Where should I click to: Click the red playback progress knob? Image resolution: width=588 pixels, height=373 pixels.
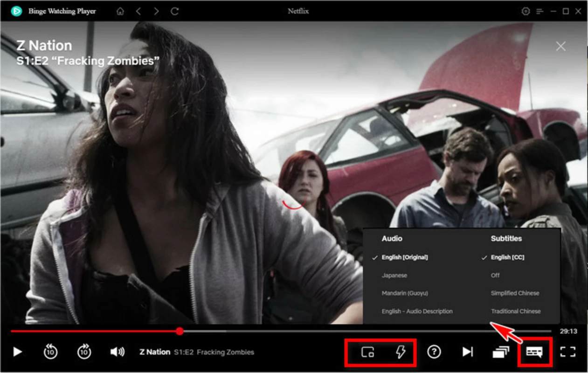[x=180, y=331]
